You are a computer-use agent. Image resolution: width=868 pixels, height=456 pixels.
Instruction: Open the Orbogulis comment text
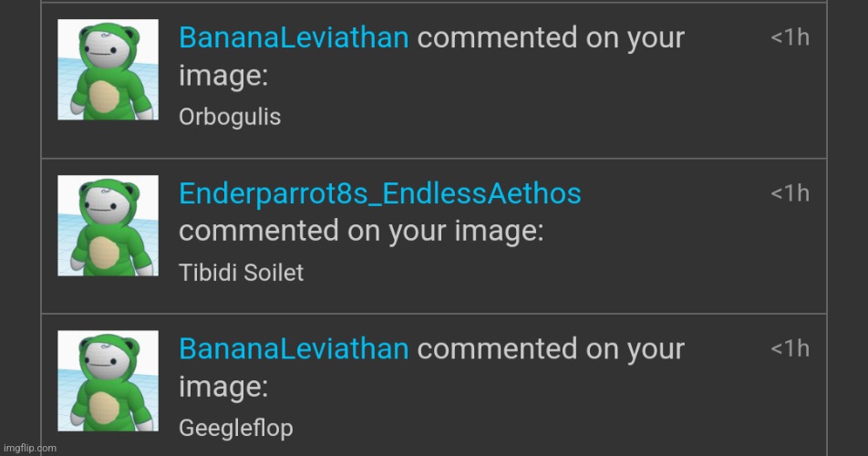click(230, 118)
